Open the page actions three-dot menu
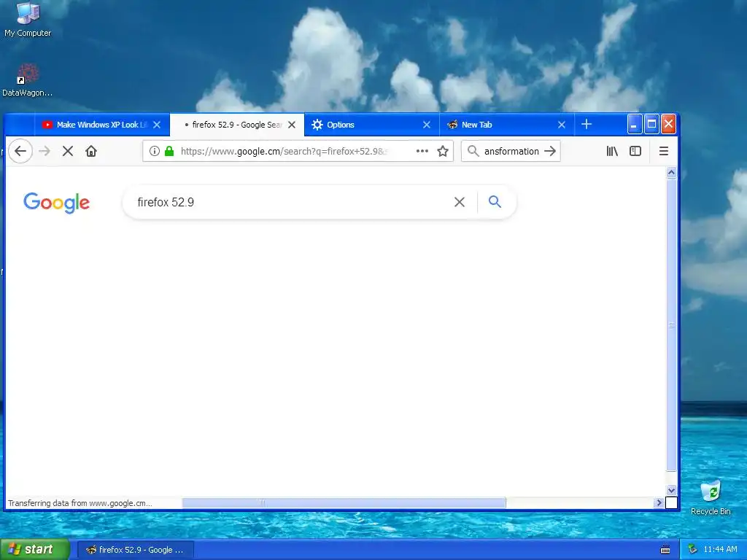This screenshot has width=747, height=560. click(x=422, y=151)
